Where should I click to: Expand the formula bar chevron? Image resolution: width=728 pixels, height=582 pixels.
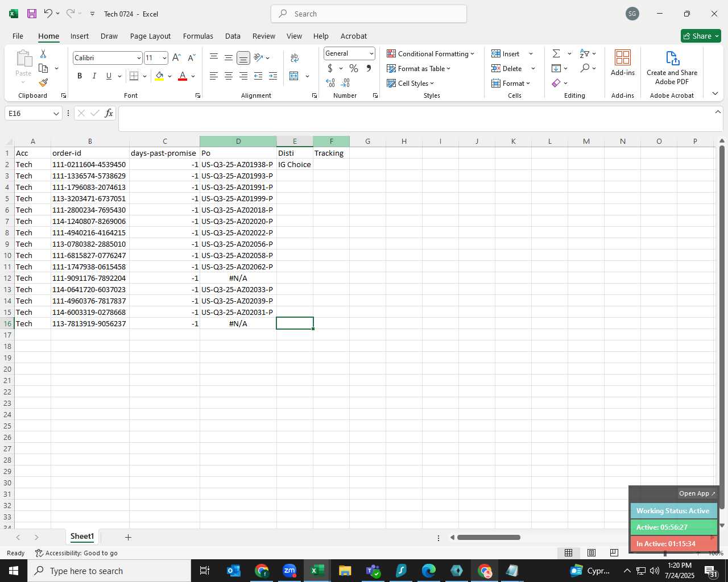[x=718, y=112]
